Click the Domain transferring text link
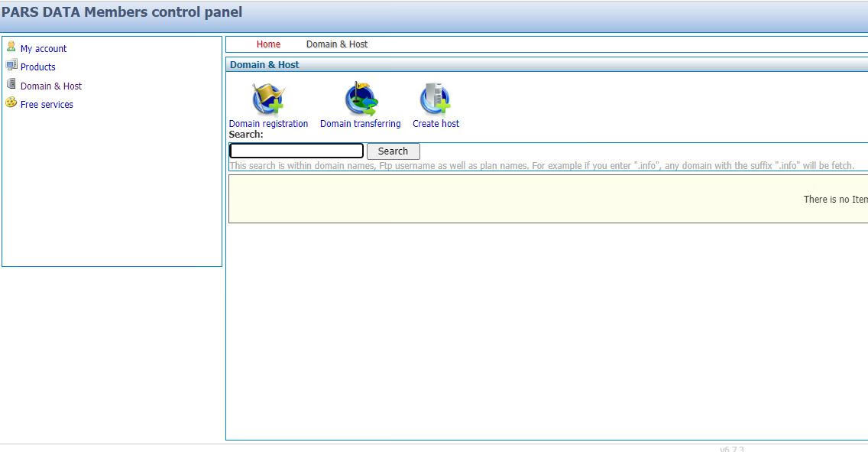 (360, 124)
